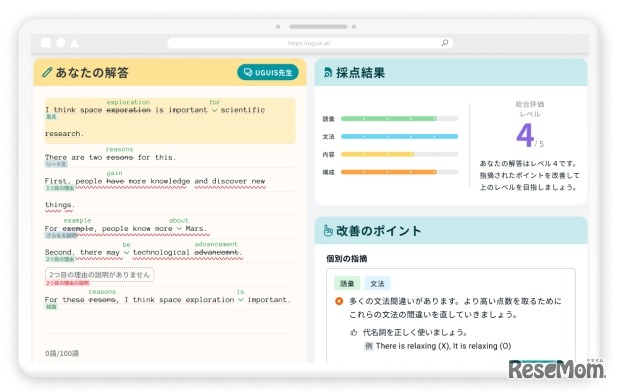This screenshot has height=392, width=619.
Task: Click the 意見 tag under 'I think'
Action: click(x=51, y=117)
